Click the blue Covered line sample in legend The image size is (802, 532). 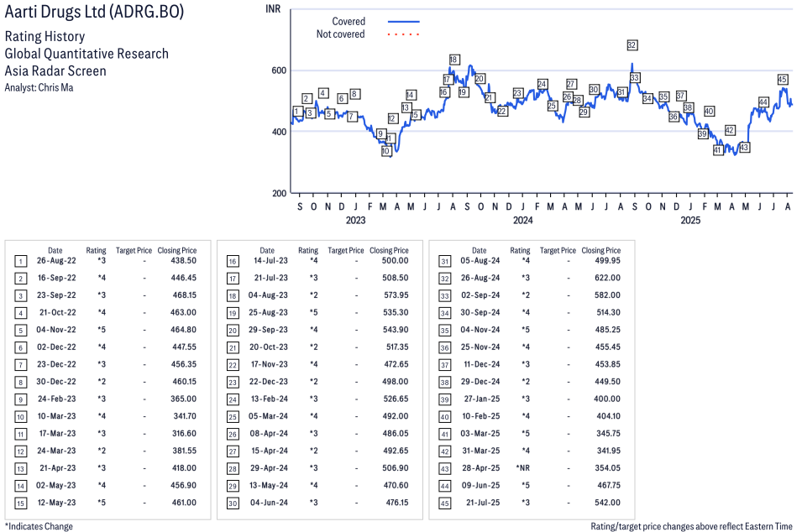click(404, 22)
